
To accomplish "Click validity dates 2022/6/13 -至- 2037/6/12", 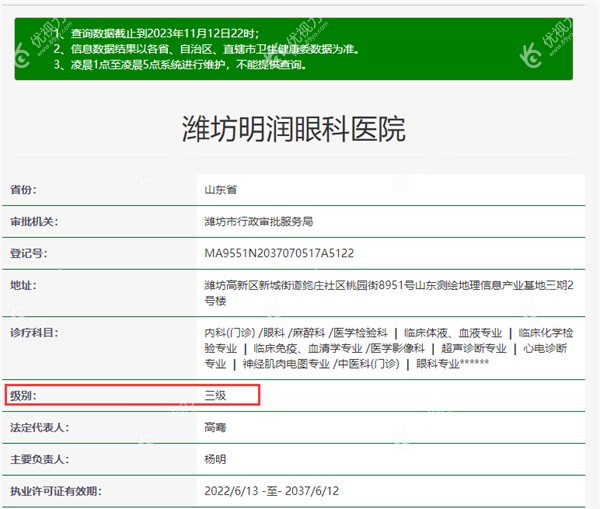I will click(272, 491).
